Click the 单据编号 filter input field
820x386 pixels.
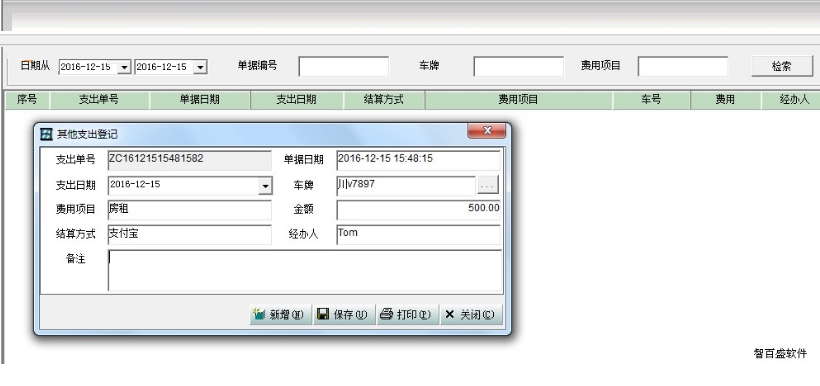click(344, 66)
